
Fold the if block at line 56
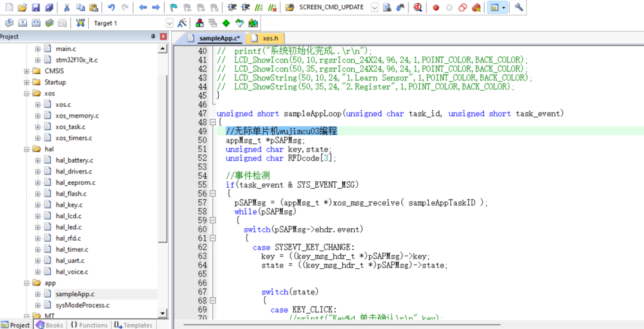[212, 194]
